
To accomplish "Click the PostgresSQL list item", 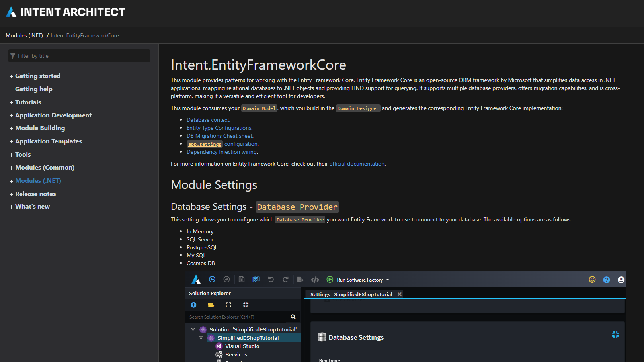I will click(x=202, y=247).
